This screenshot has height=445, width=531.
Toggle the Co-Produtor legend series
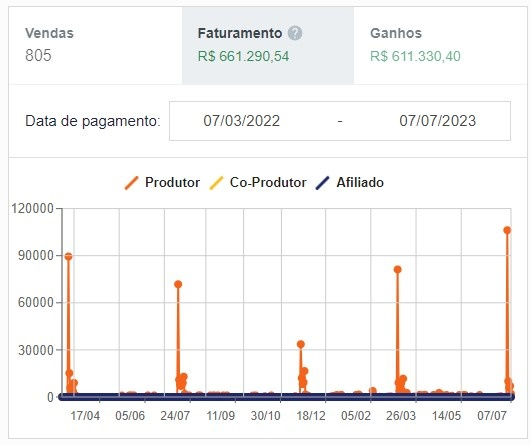click(x=258, y=183)
